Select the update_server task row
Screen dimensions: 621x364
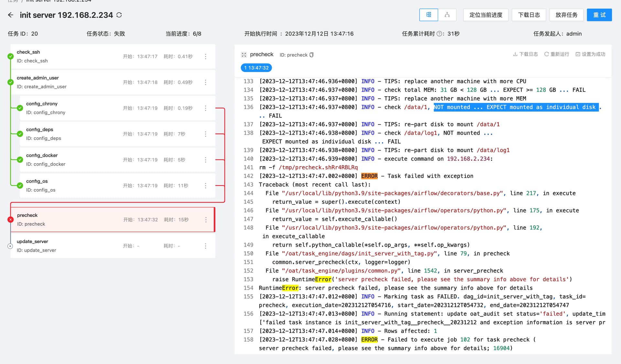click(113, 246)
